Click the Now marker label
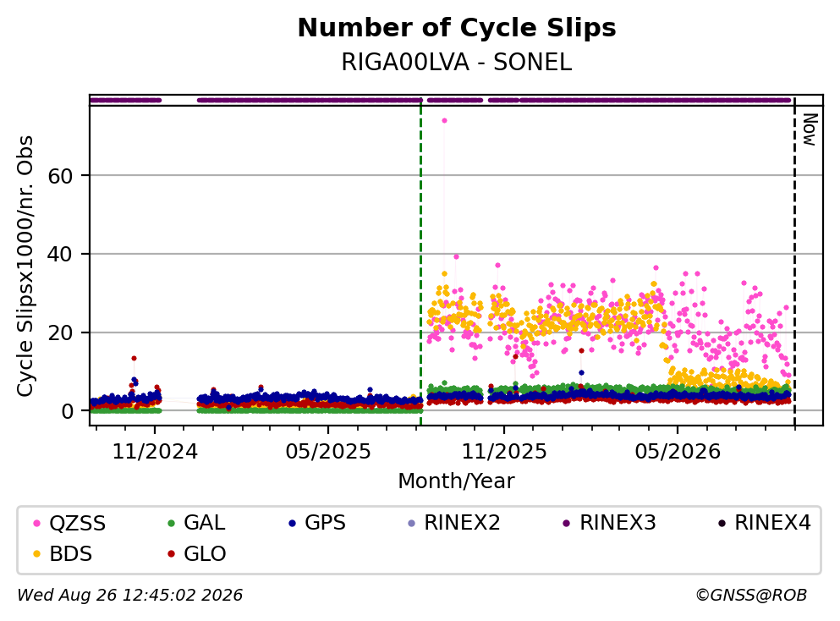This screenshot has width=840, height=621. 810,129
